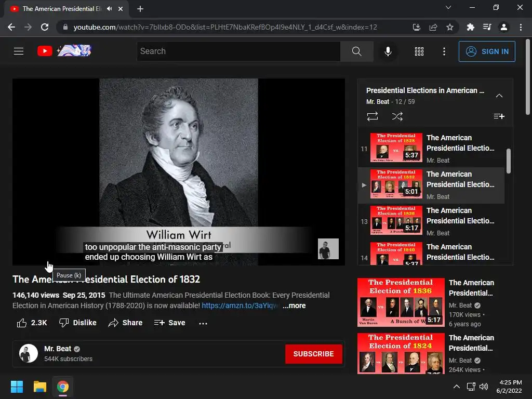Play playlist item 11, Election of 1828
This screenshot has width=532, height=399.
tap(431, 149)
